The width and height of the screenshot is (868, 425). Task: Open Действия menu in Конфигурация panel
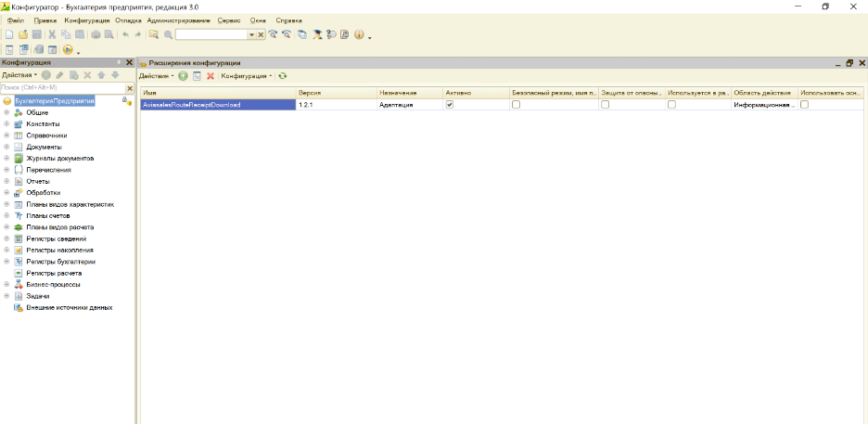pos(19,75)
